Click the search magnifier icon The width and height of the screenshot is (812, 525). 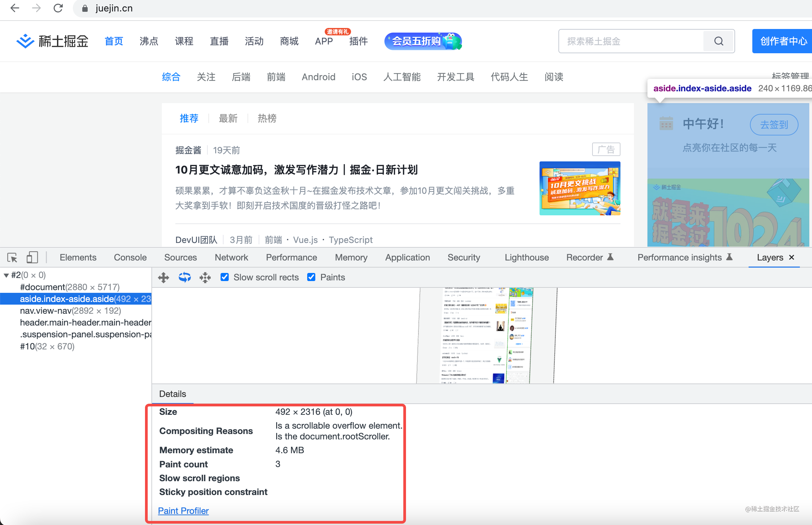(719, 41)
